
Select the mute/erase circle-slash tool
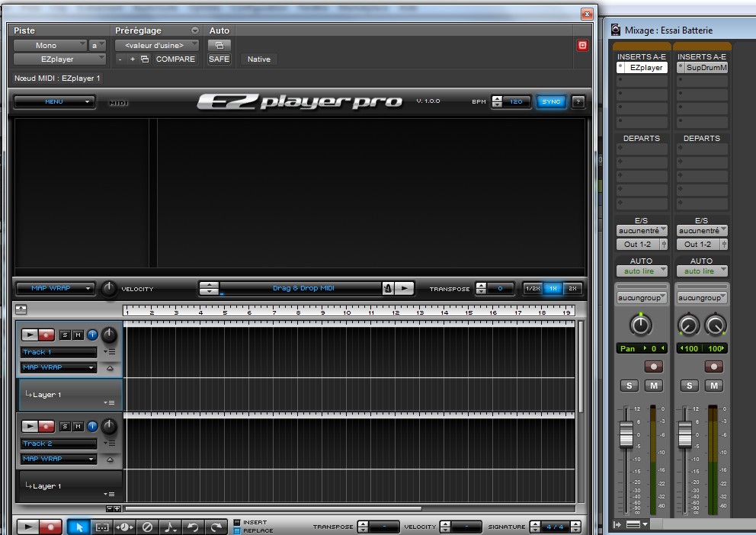pyautogui.click(x=148, y=527)
